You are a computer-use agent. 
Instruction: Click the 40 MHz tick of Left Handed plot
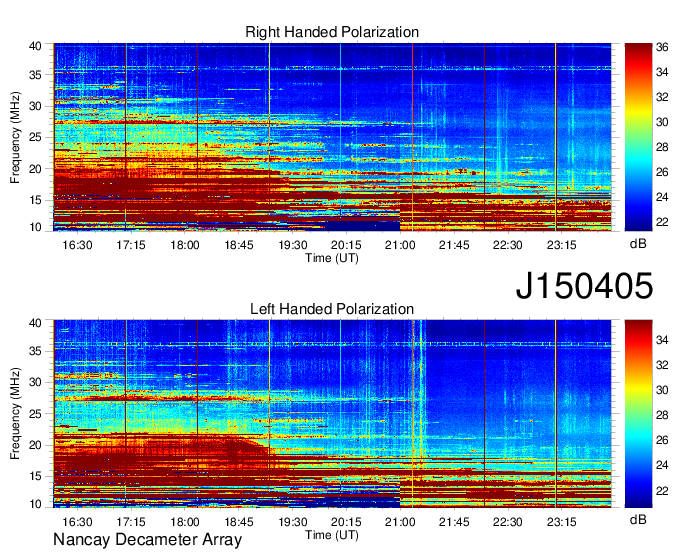point(35,323)
